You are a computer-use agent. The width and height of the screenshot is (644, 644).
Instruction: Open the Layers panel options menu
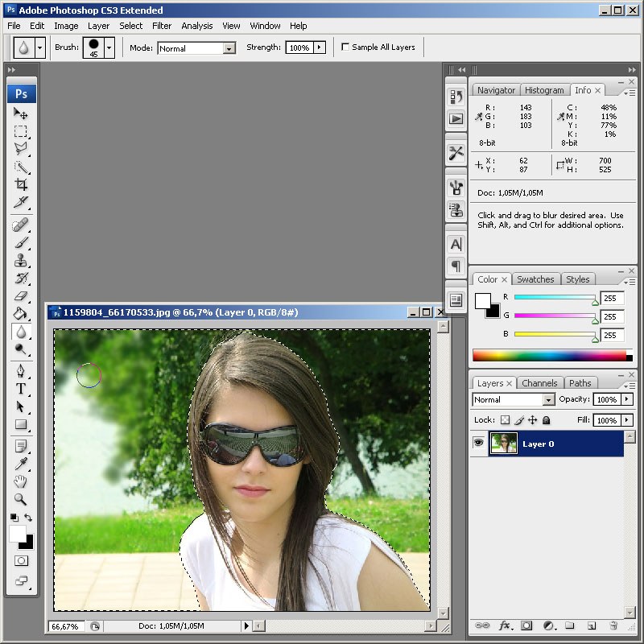pos(630,386)
